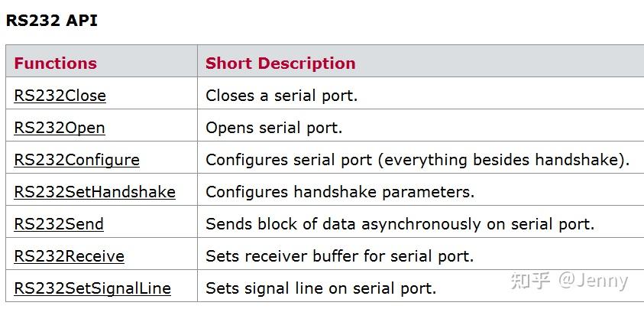This screenshot has height=309, width=644.
Task: Go to the RS232SetHandshake function page
Action: click(95, 192)
